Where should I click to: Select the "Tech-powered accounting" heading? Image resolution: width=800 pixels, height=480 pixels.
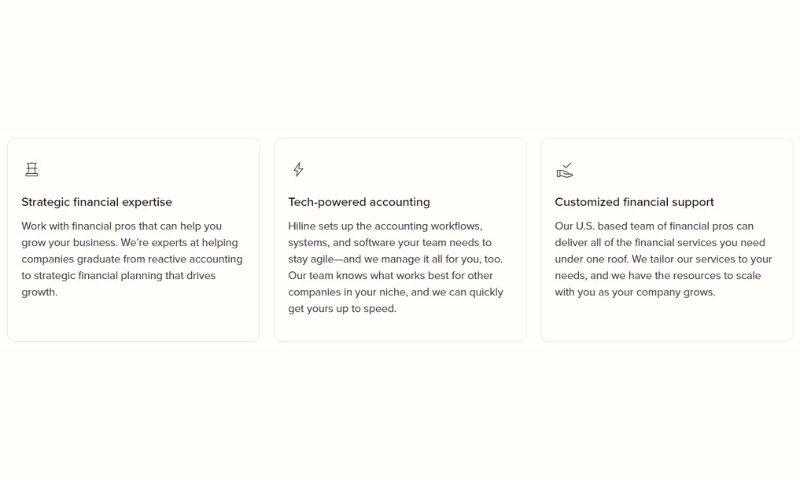(x=359, y=202)
